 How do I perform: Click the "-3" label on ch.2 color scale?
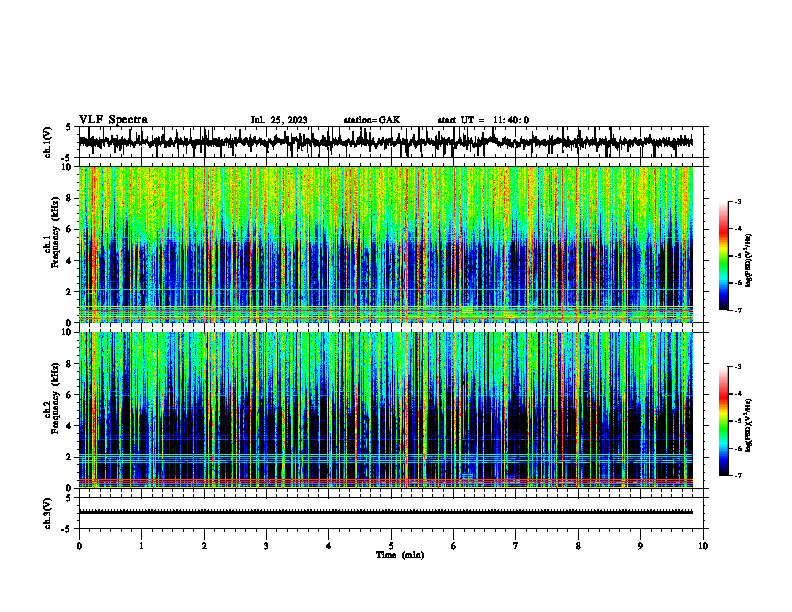(x=738, y=367)
